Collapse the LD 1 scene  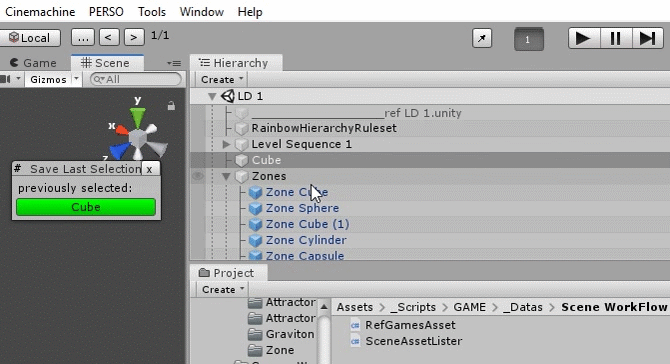point(212,97)
